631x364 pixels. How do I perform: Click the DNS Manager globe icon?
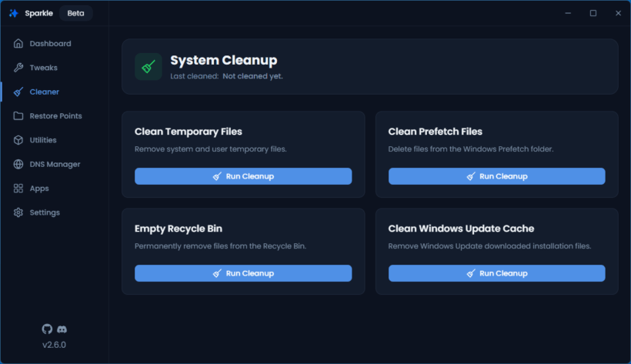pos(18,164)
